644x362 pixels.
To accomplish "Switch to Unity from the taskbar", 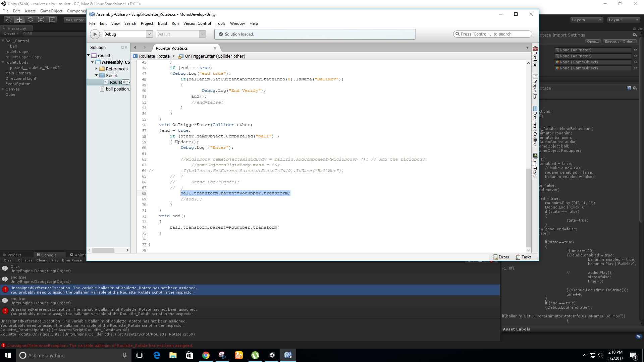I will (272, 355).
